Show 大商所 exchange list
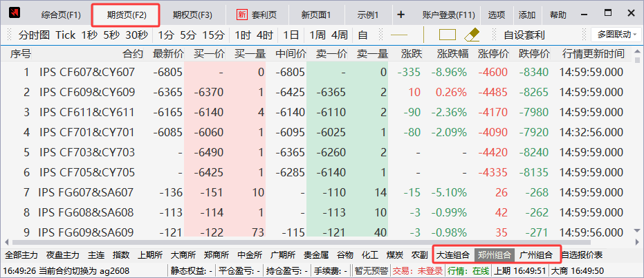The height and width of the screenshot is (278, 644). click(183, 255)
